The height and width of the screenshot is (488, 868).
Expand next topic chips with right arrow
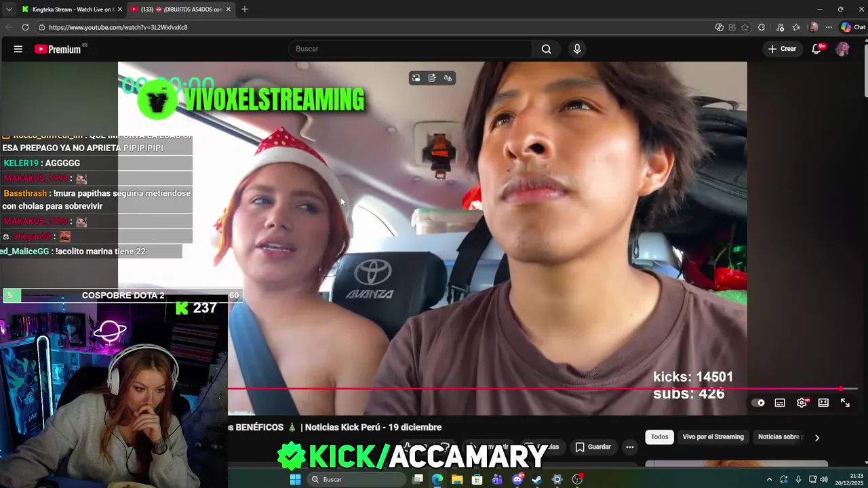816,438
